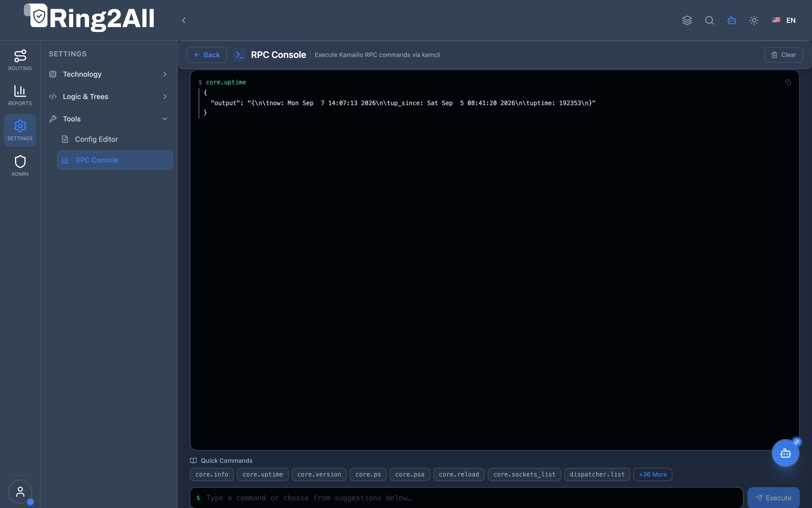Click the SETTINGS panel heading

67,54
